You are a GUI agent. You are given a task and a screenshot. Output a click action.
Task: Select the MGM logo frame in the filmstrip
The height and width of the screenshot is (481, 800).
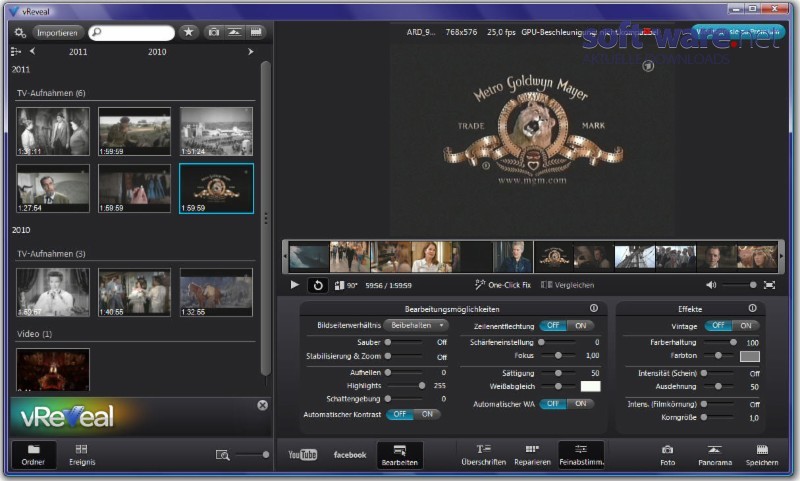coord(554,257)
